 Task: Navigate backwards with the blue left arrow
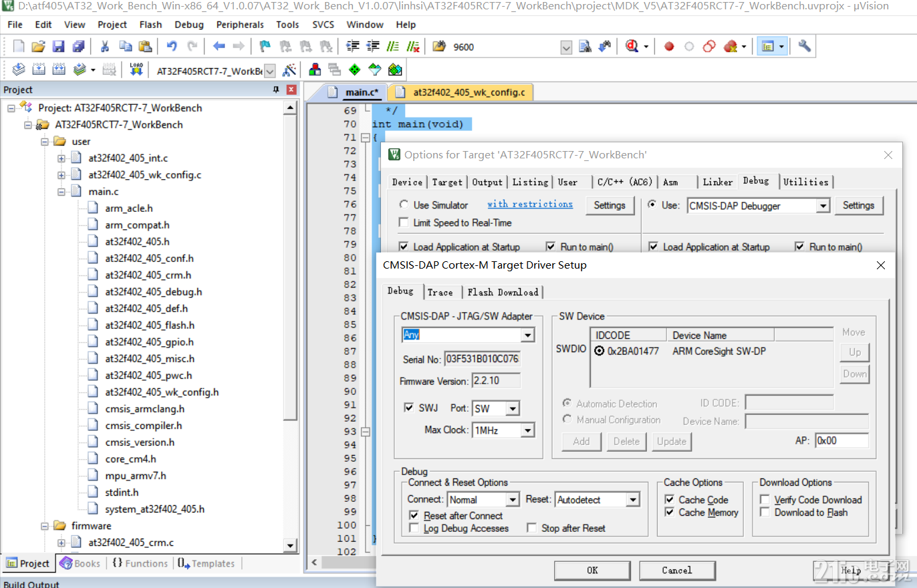[219, 46]
